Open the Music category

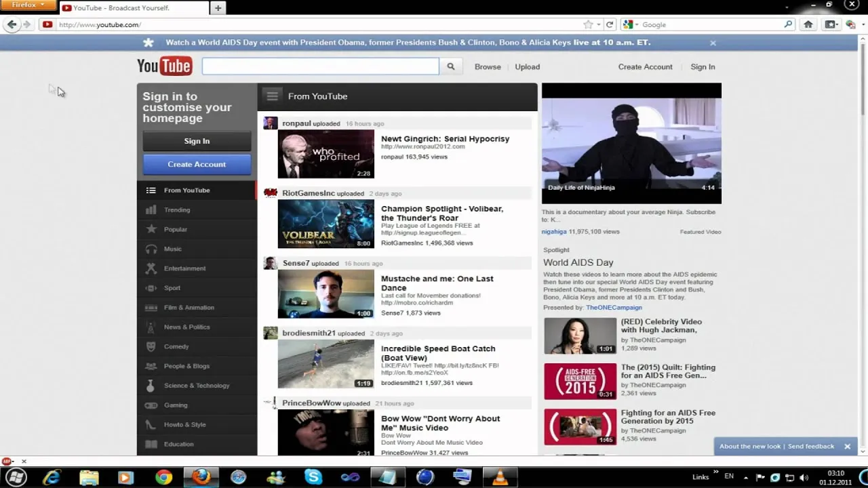coord(197,249)
